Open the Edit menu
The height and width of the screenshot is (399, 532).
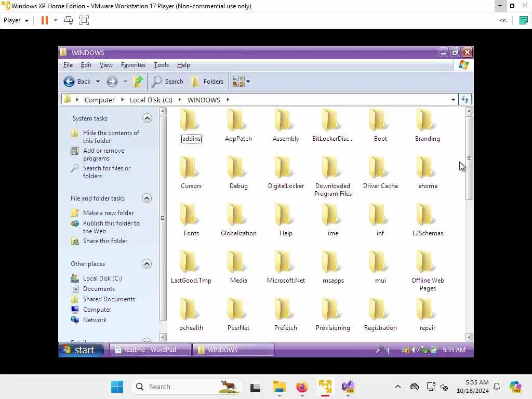click(x=86, y=65)
